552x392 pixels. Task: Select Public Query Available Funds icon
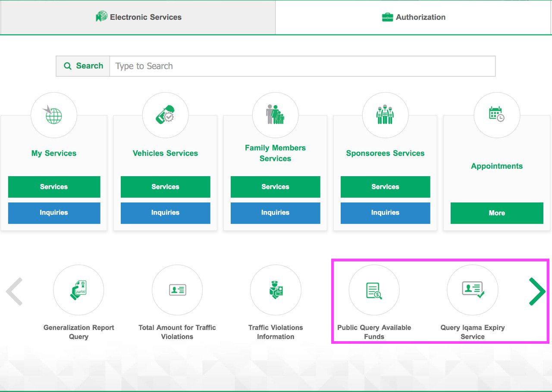click(374, 290)
